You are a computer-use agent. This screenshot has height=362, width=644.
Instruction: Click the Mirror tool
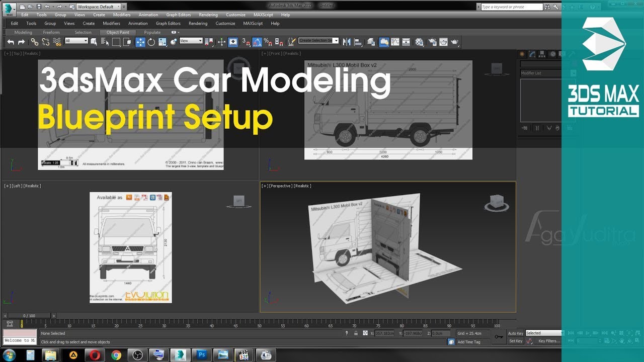[346, 42]
